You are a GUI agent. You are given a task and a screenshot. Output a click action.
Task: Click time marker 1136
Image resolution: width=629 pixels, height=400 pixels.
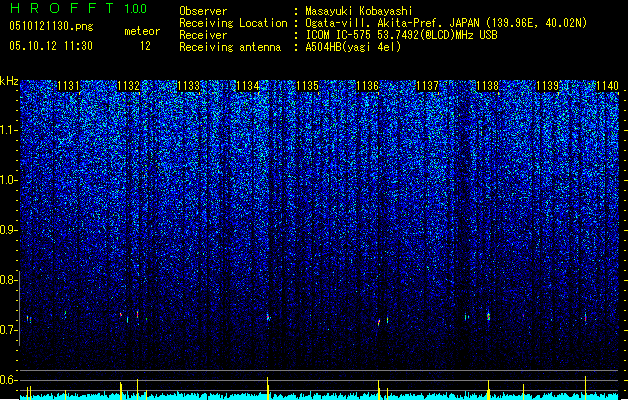(367, 86)
